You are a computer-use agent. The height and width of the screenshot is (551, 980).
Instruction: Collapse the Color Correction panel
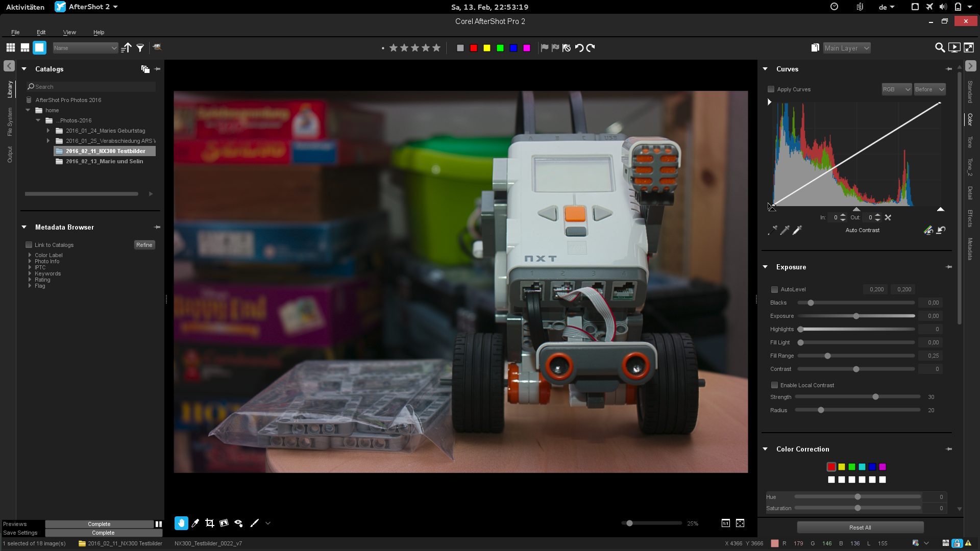point(765,449)
